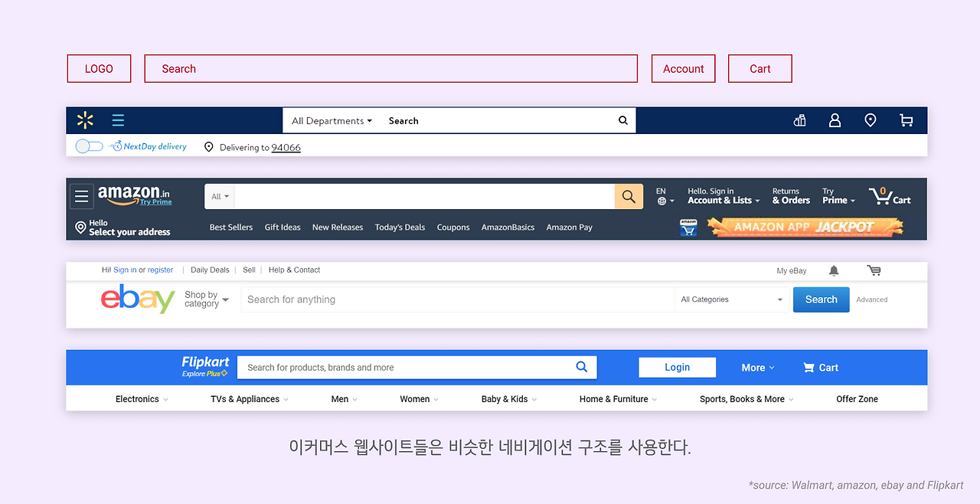Open Flipkart Offer Zone
980x504 pixels.
(857, 399)
